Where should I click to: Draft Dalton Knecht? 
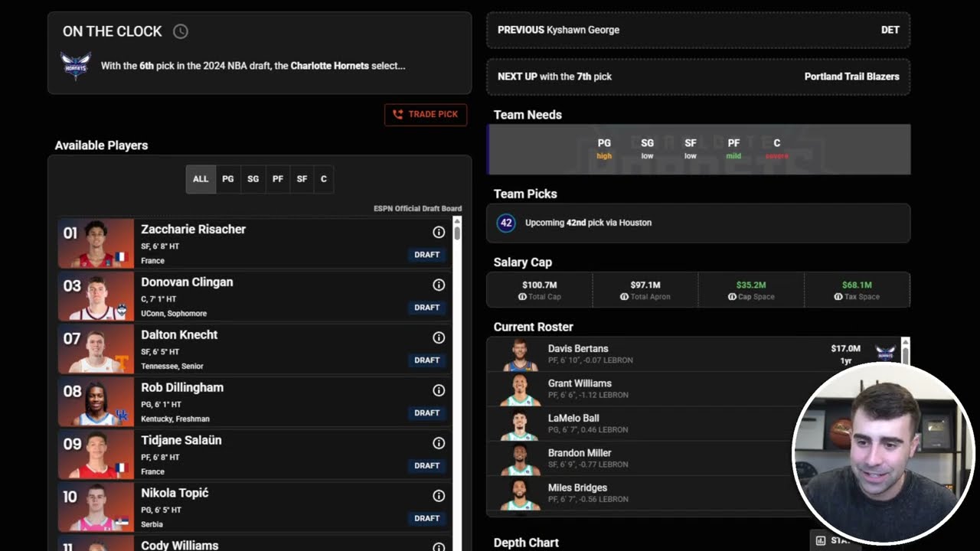tap(427, 360)
